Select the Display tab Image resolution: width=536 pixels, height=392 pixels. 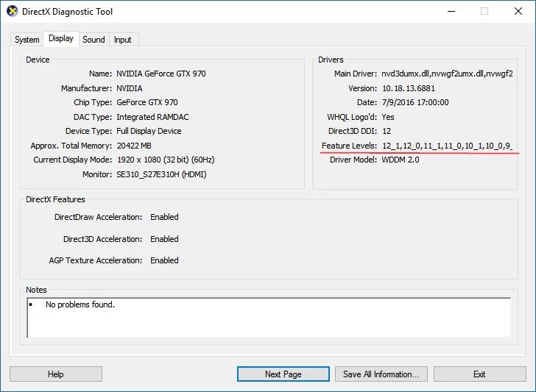click(61, 38)
